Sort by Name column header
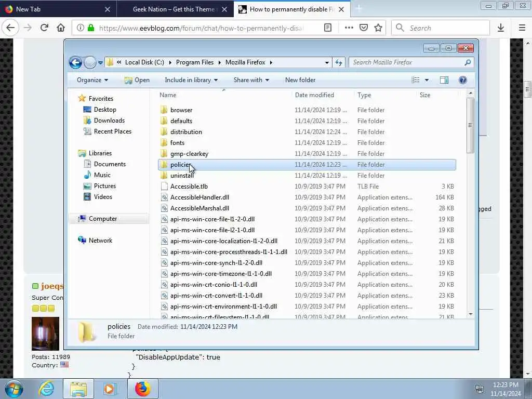 coord(168,96)
